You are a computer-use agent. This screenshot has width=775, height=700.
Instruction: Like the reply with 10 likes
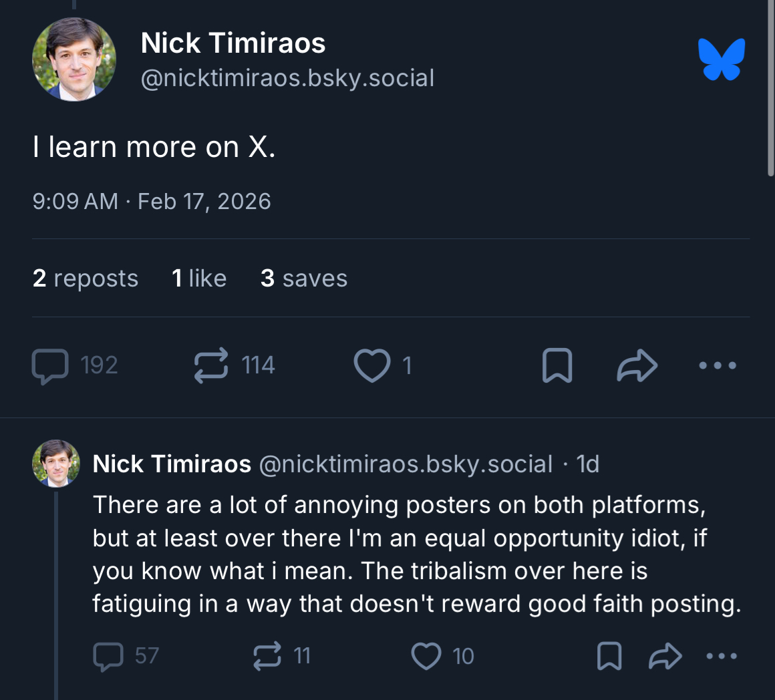(x=426, y=656)
